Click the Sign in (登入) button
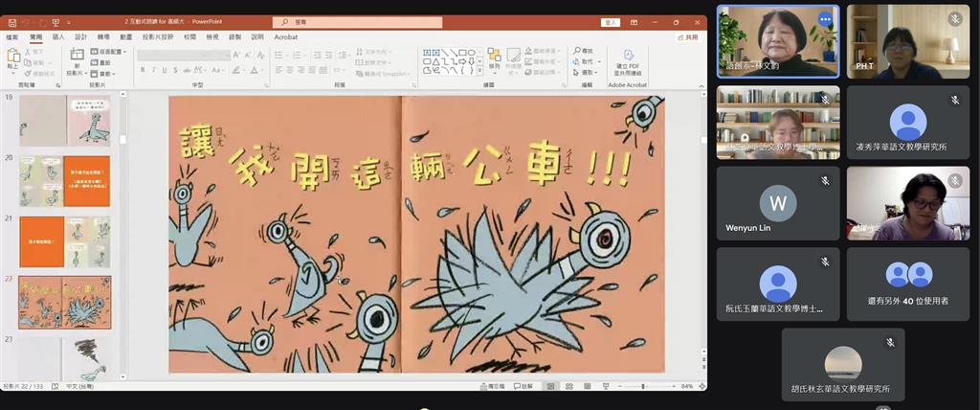 [611, 23]
